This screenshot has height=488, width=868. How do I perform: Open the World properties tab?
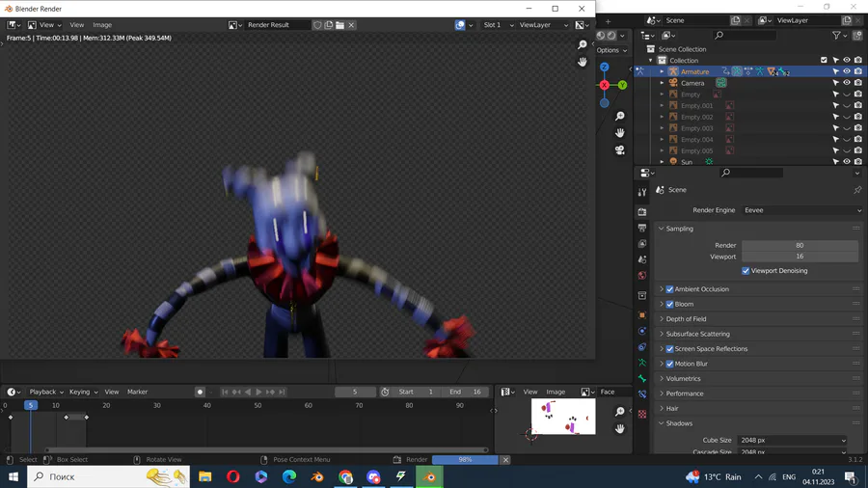point(642,276)
